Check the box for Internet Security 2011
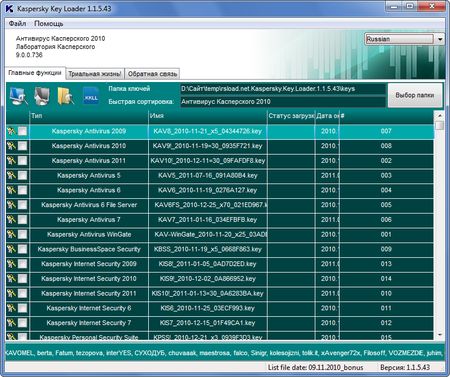The height and width of the screenshot is (377, 450). point(22,293)
